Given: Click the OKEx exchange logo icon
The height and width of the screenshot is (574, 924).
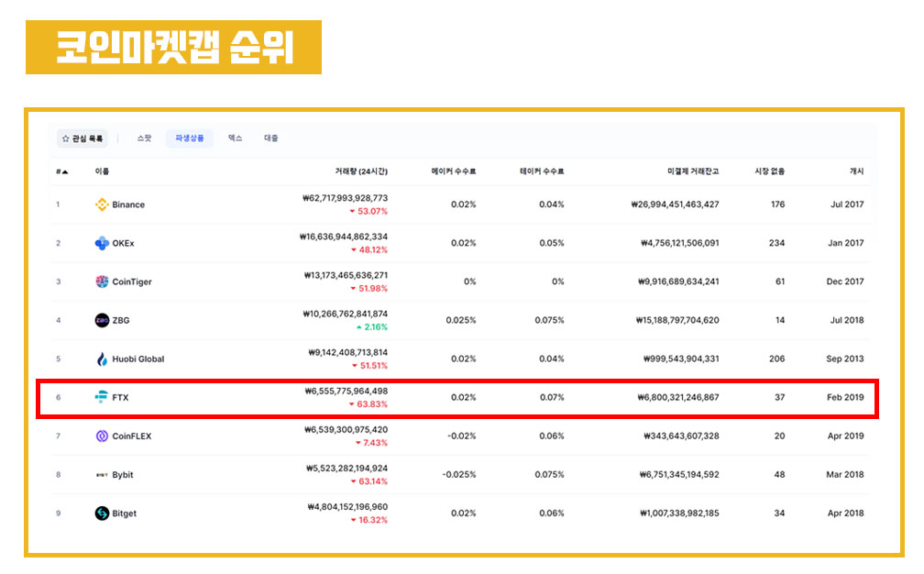Looking at the screenshot, I should pyautogui.click(x=102, y=243).
